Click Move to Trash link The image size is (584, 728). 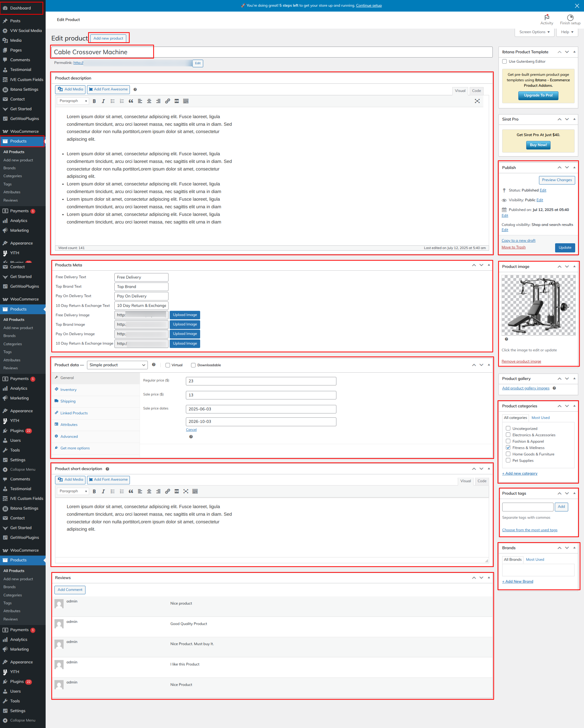pos(513,247)
